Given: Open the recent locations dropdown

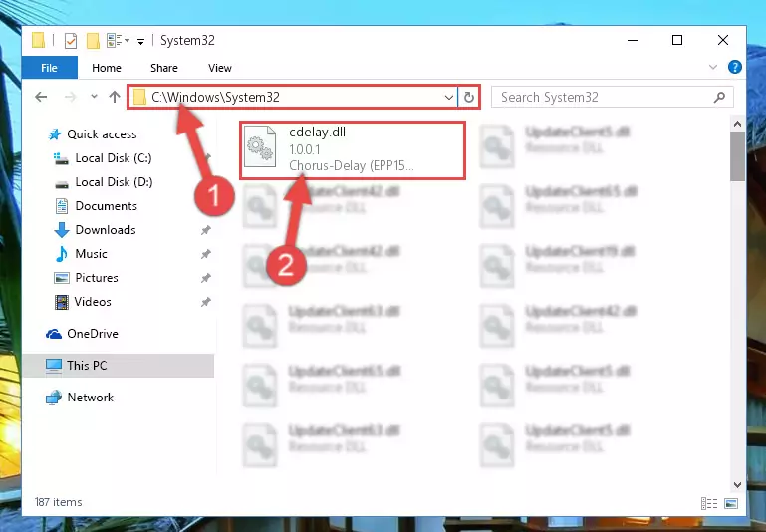Looking at the screenshot, I should (94, 97).
